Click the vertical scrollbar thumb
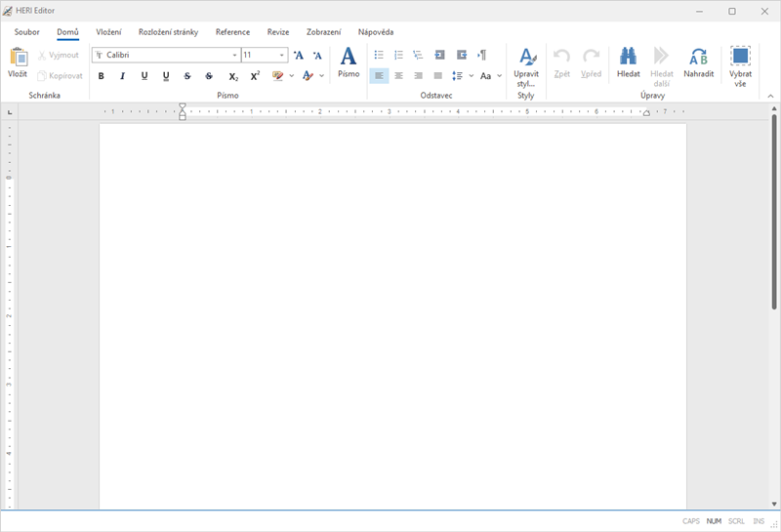 point(774,212)
